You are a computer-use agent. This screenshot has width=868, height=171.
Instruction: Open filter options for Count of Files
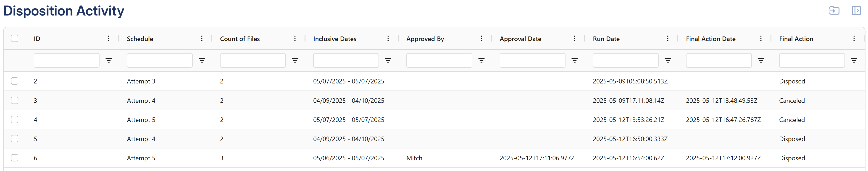[295, 61]
